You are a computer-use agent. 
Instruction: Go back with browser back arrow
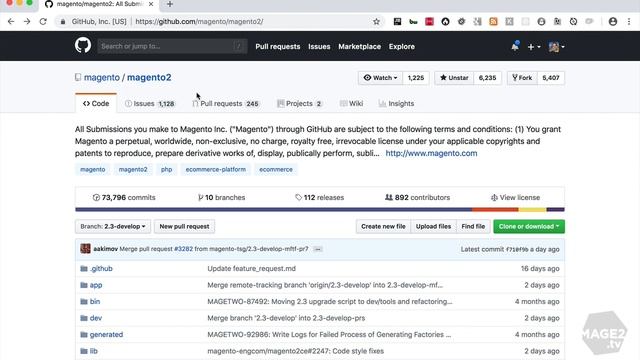click(x=11, y=22)
